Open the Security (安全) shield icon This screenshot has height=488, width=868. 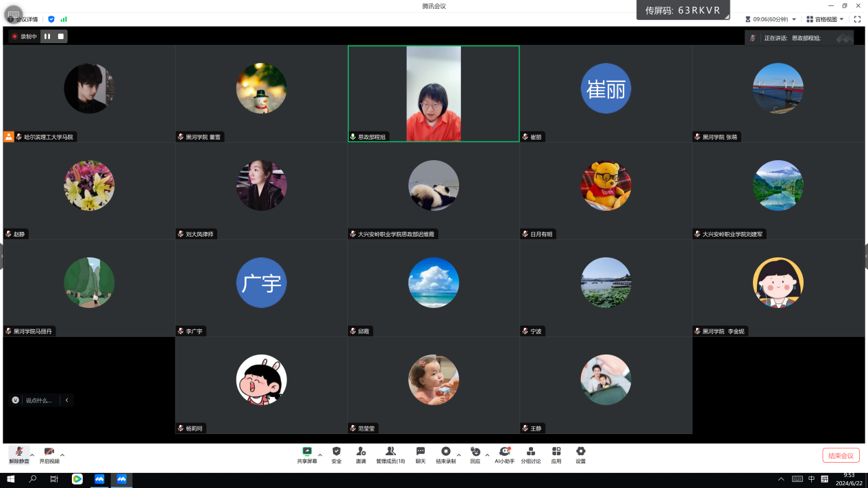click(336, 454)
